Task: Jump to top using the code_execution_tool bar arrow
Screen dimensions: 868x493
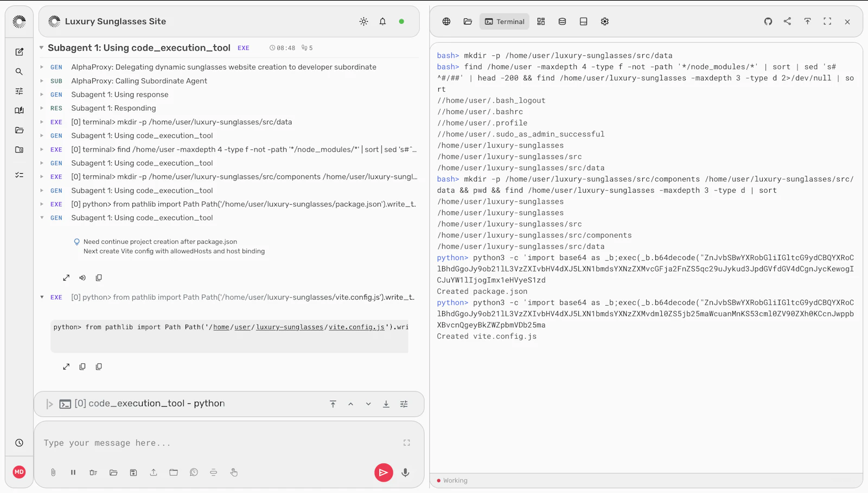Action: [x=333, y=404]
